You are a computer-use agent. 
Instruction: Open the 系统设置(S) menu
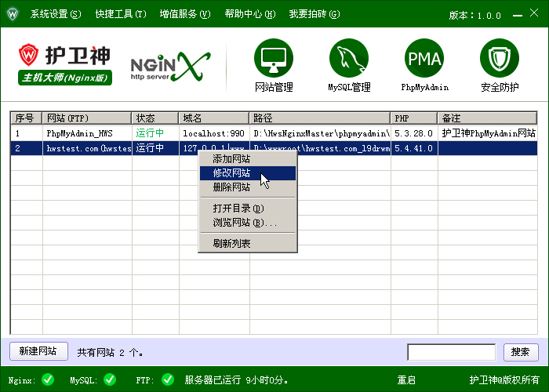coord(56,14)
